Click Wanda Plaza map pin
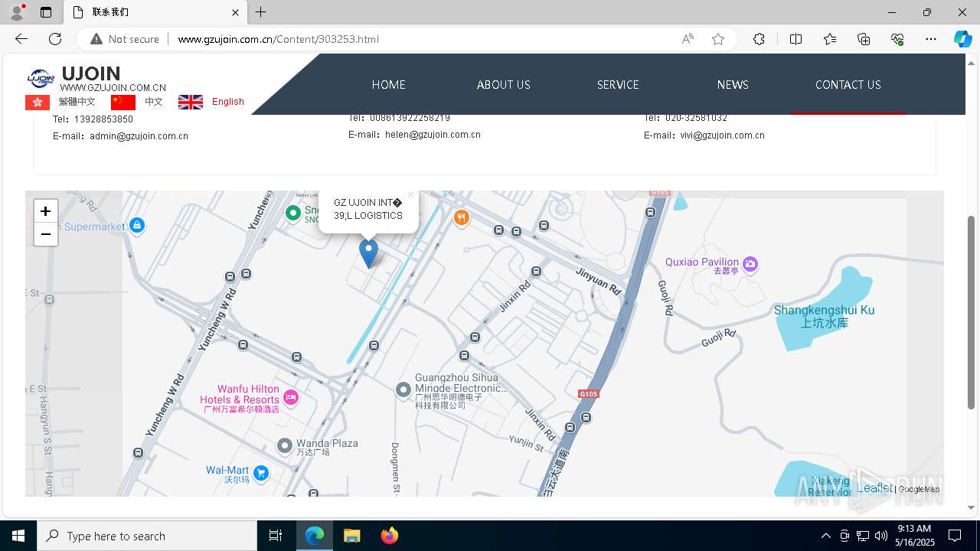 point(285,445)
